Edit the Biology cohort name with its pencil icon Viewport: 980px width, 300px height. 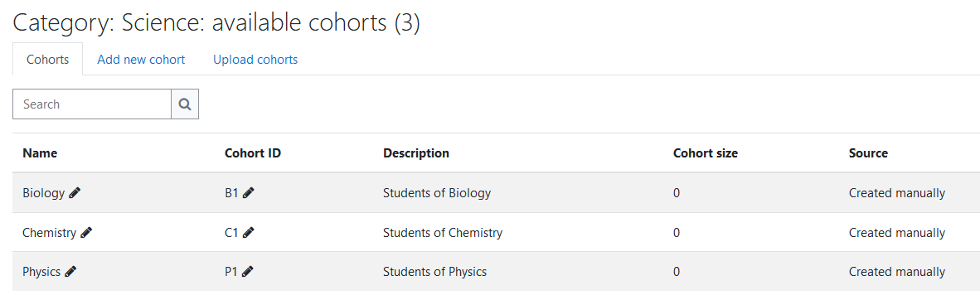click(x=75, y=194)
